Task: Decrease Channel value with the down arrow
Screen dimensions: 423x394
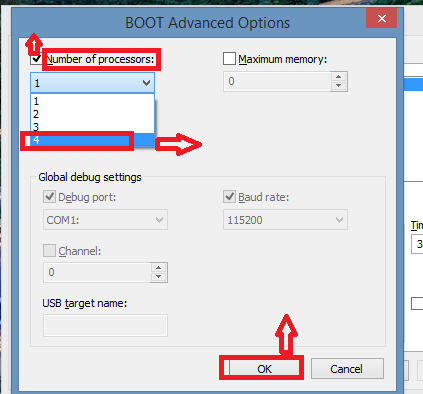Action: pos(159,277)
